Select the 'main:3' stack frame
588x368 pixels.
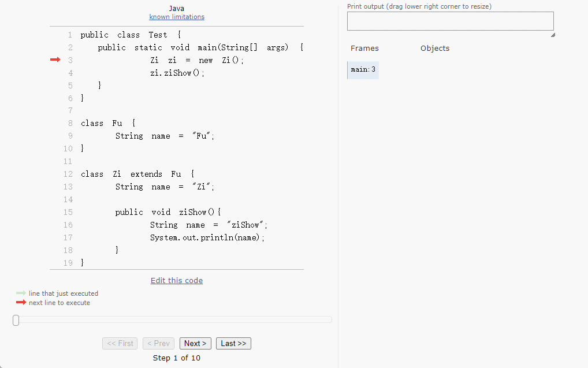pyautogui.click(x=363, y=70)
